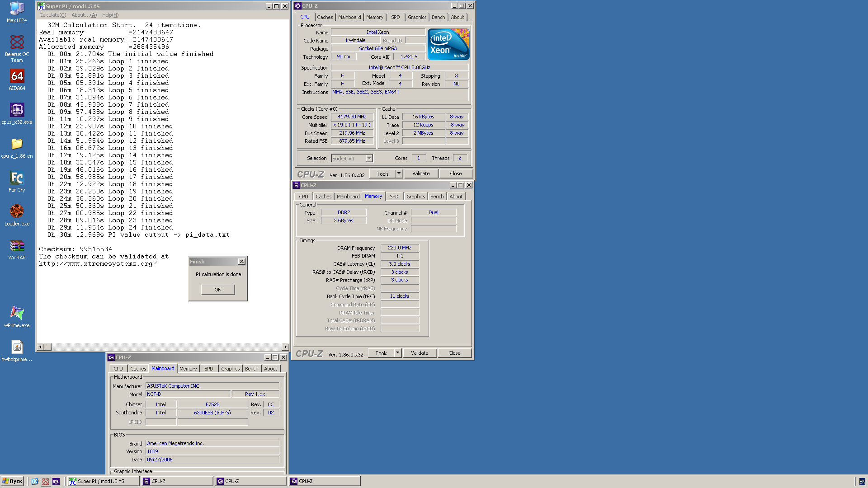Expand Tools dropdown arrow in CPU window

point(399,174)
